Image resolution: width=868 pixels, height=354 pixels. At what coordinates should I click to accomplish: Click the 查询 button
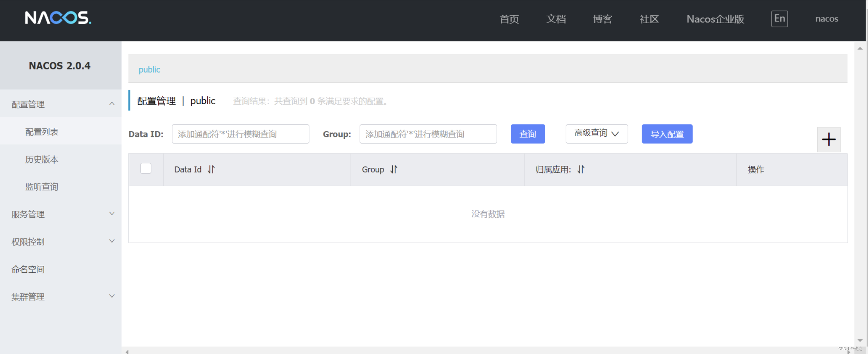tap(528, 134)
